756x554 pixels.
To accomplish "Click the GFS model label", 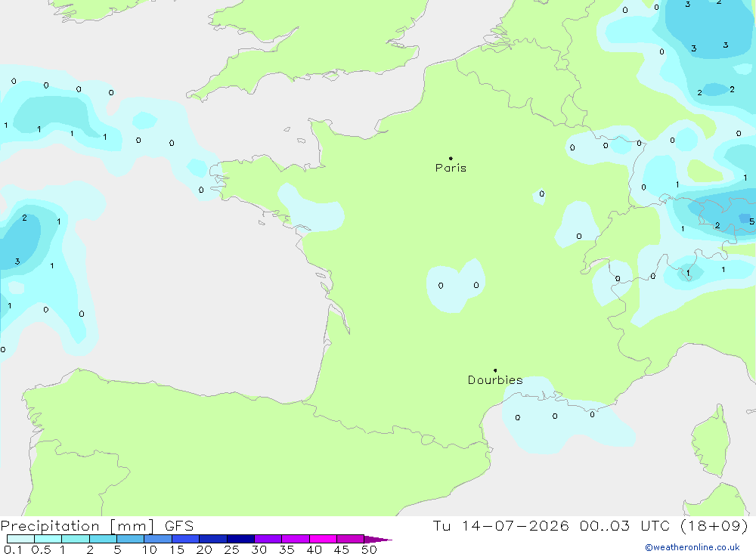I will coord(179,525).
